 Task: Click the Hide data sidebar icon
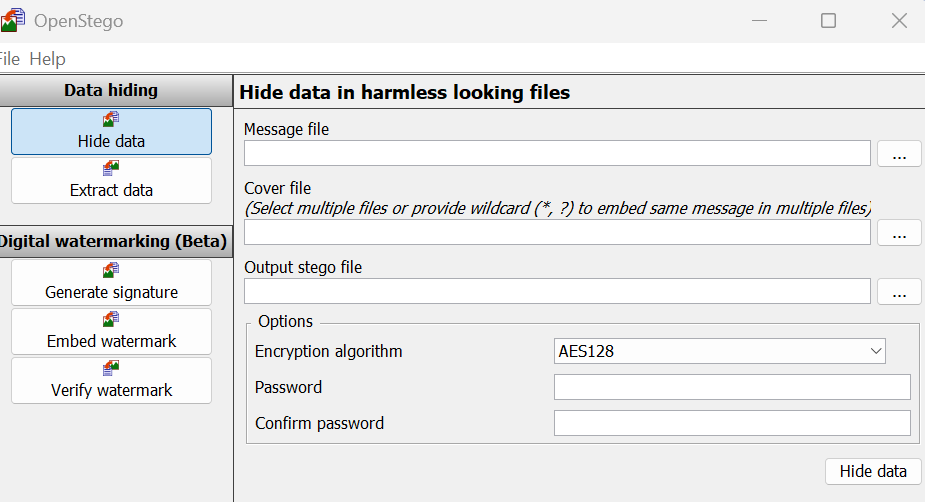coord(111,120)
